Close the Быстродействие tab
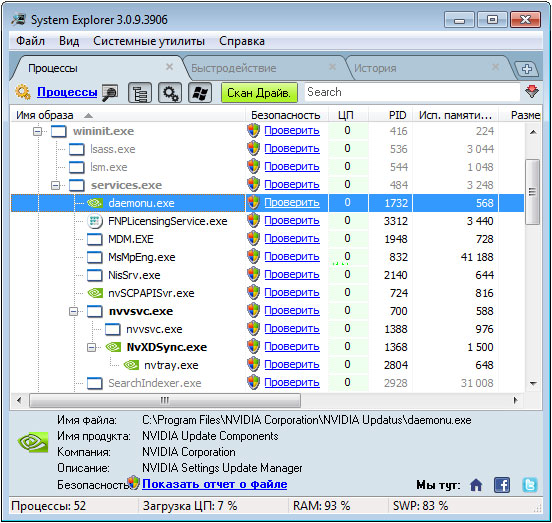The width and height of the screenshot is (552, 523). pyautogui.click(x=332, y=67)
